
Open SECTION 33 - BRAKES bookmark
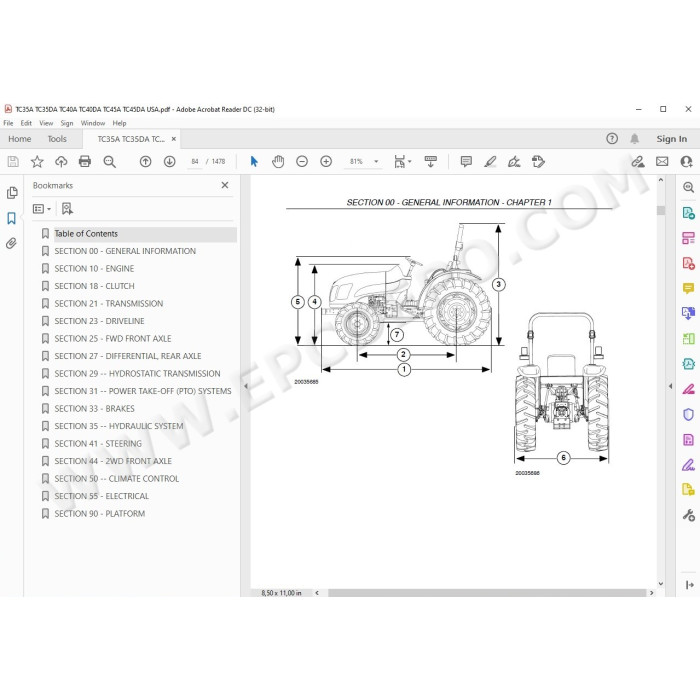pos(94,408)
